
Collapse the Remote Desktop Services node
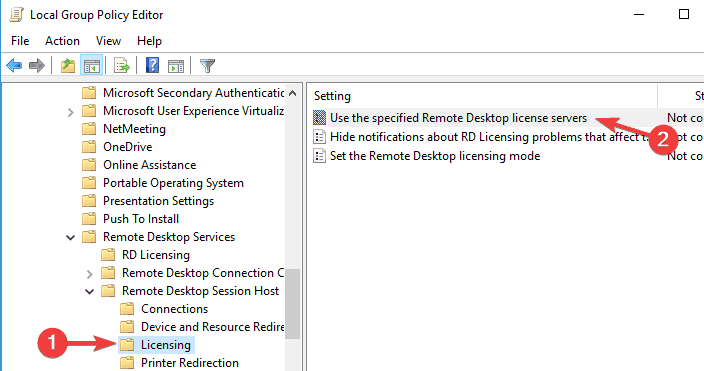coord(70,237)
